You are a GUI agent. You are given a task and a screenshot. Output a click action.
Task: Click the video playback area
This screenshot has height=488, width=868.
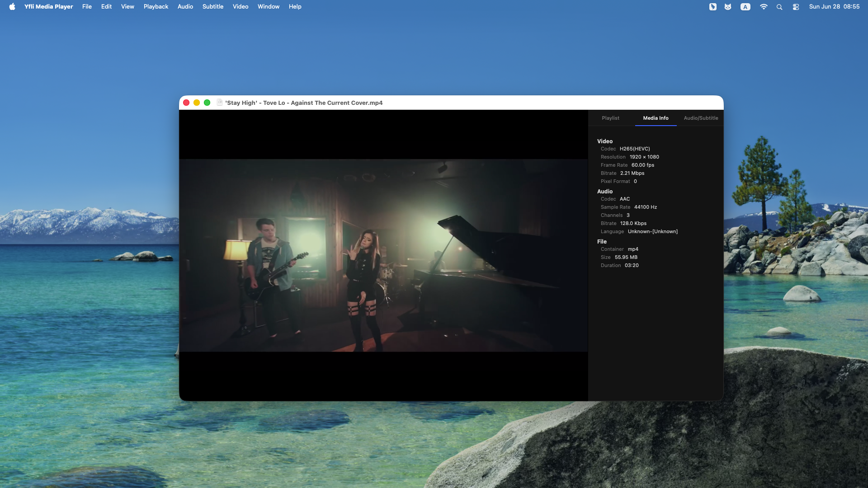(x=383, y=255)
